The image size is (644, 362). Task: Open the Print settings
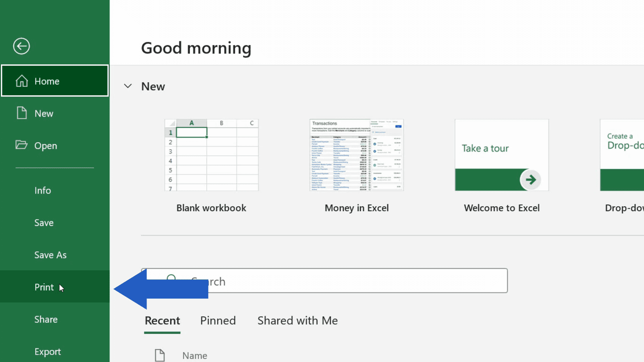click(44, 287)
